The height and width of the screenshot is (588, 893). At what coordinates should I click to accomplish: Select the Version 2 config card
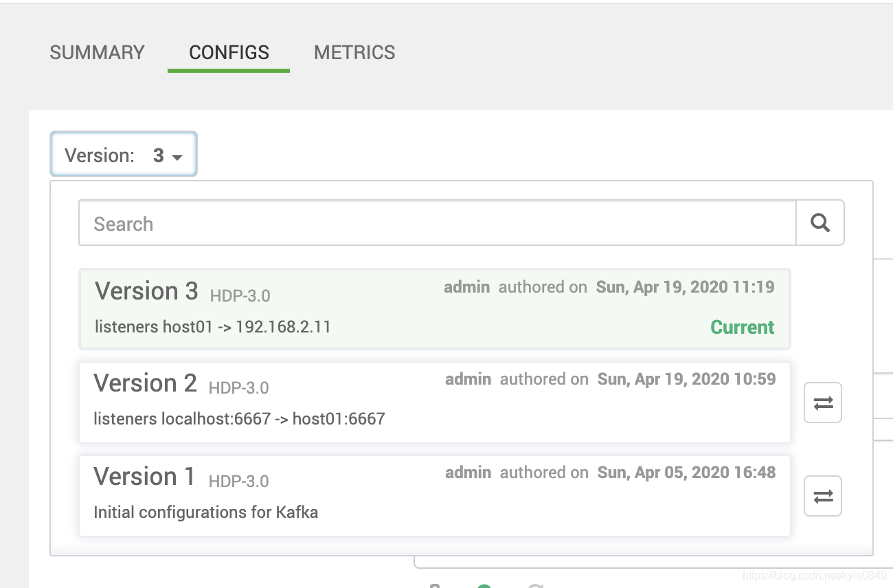coord(435,403)
